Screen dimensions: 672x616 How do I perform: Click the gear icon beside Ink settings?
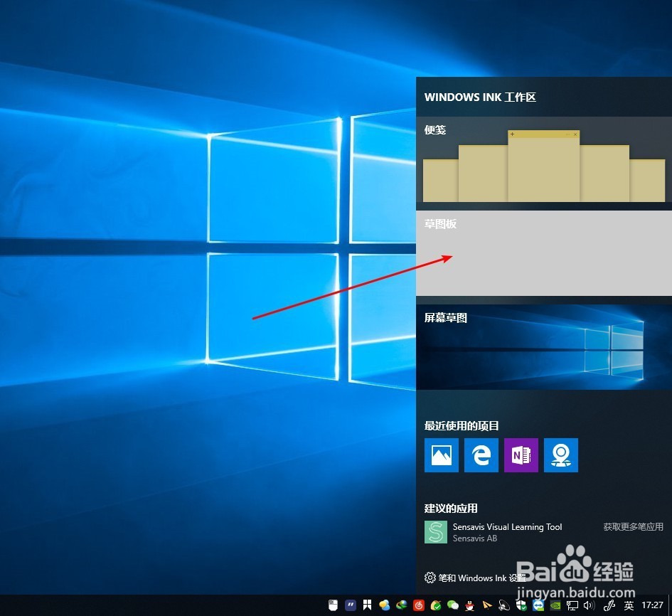click(430, 578)
